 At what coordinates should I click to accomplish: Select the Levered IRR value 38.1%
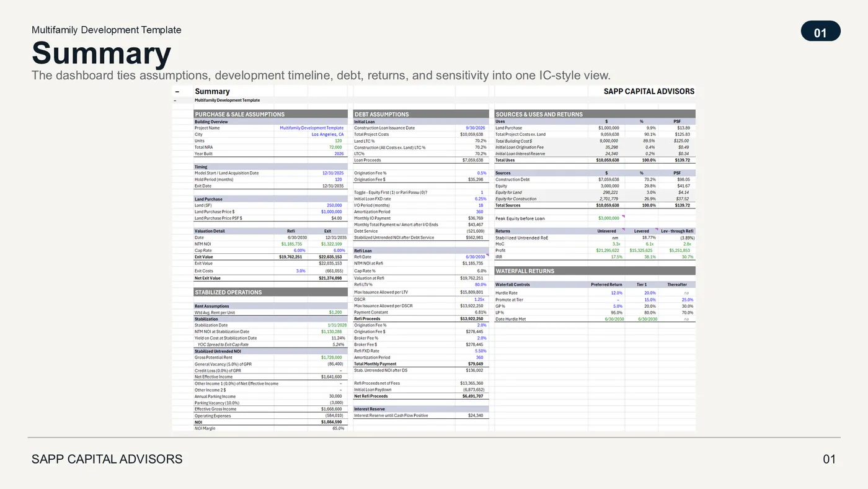pos(650,257)
